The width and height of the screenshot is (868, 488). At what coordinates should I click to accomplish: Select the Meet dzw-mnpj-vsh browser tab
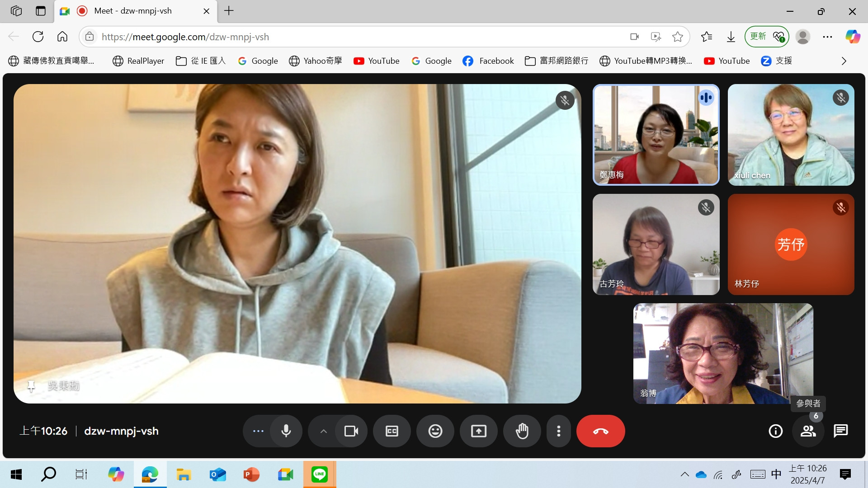point(133,11)
